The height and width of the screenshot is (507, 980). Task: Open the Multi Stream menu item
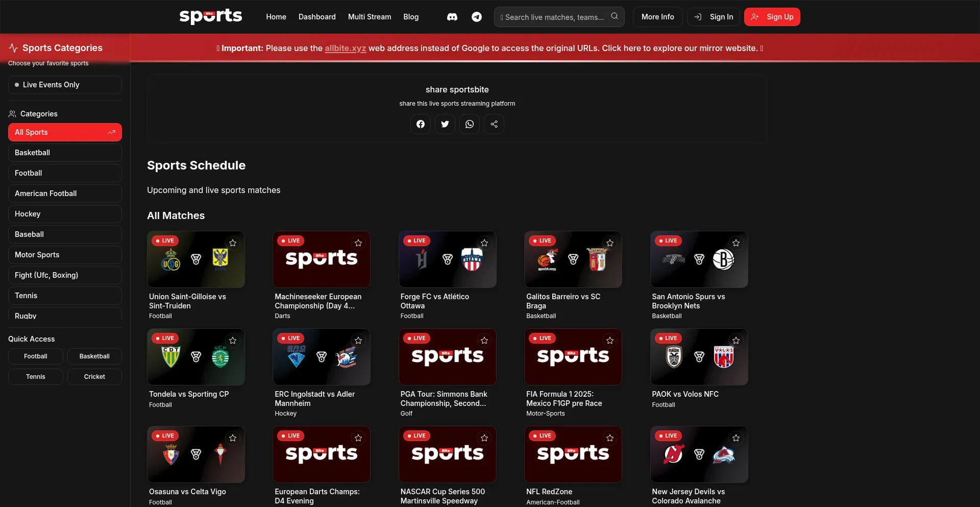(x=369, y=17)
